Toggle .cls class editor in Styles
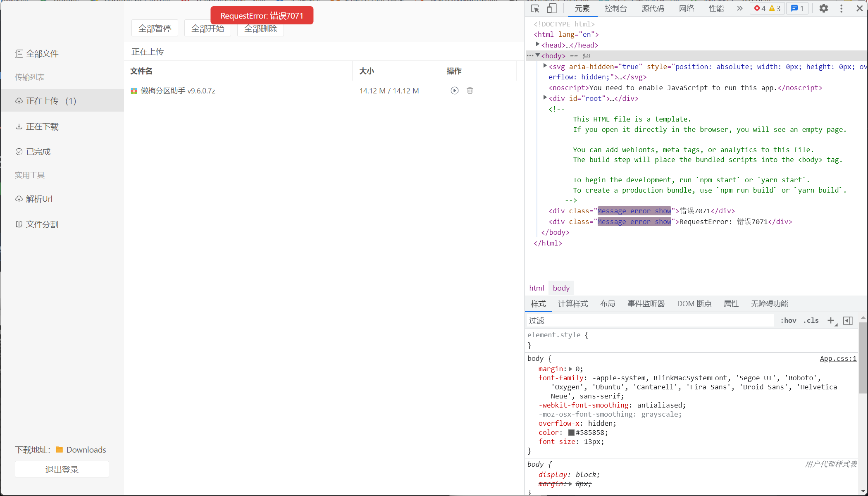868x496 pixels. 811,320
